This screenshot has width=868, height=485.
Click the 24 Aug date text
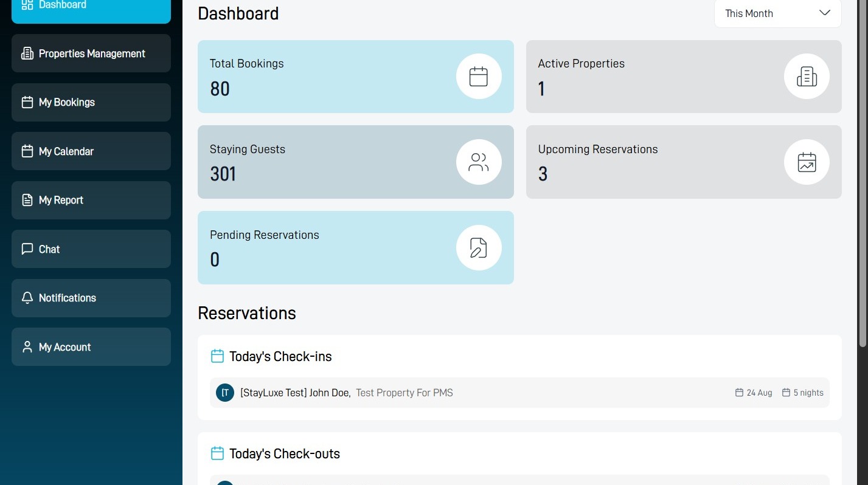pyautogui.click(x=760, y=393)
